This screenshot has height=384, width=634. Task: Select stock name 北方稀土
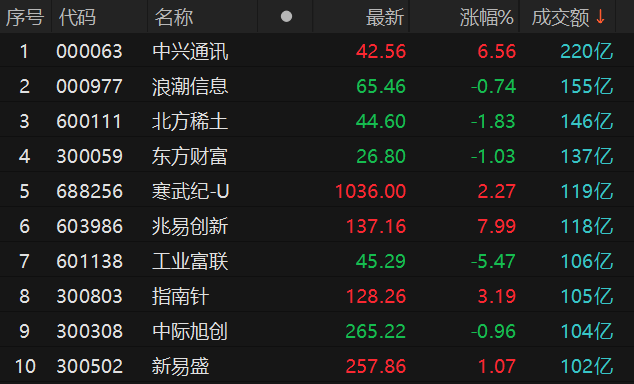190,122
